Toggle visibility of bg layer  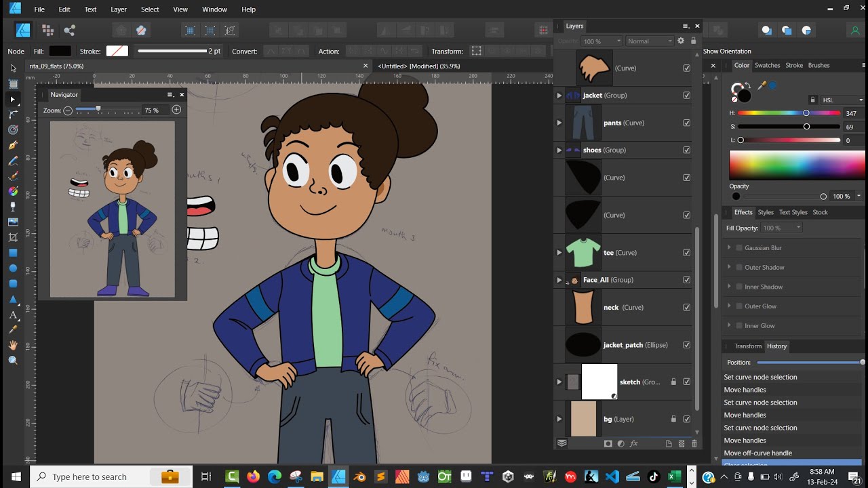point(687,419)
